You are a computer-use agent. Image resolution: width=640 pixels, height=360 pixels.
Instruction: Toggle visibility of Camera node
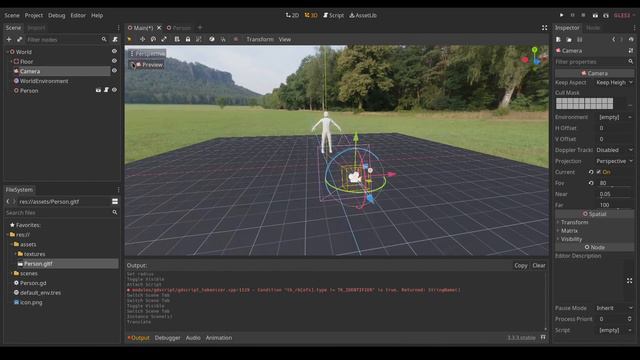(114, 71)
